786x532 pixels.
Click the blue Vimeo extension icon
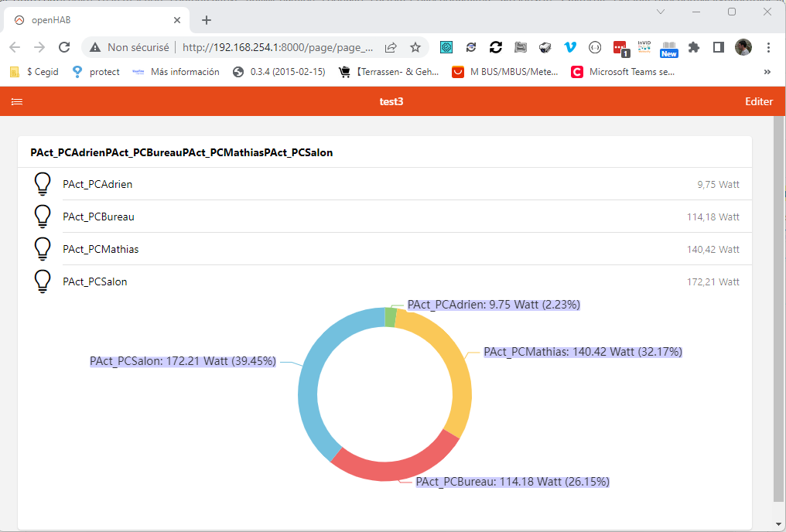pos(570,47)
